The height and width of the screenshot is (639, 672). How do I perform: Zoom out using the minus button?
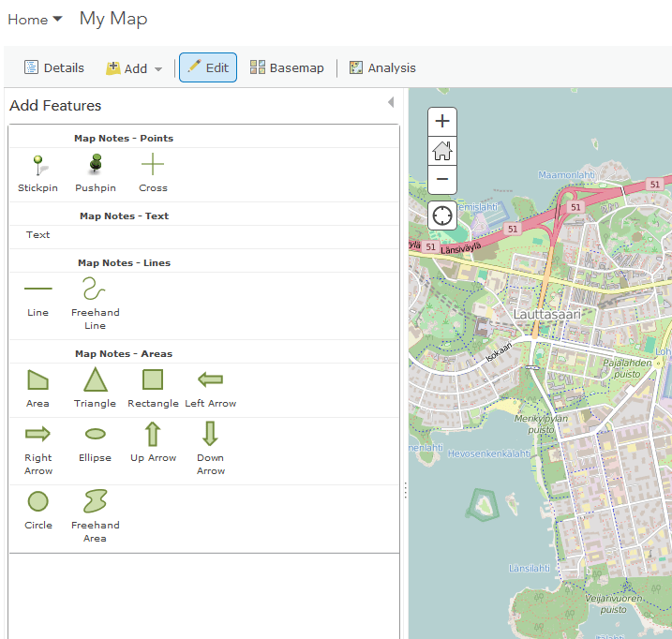(x=442, y=179)
